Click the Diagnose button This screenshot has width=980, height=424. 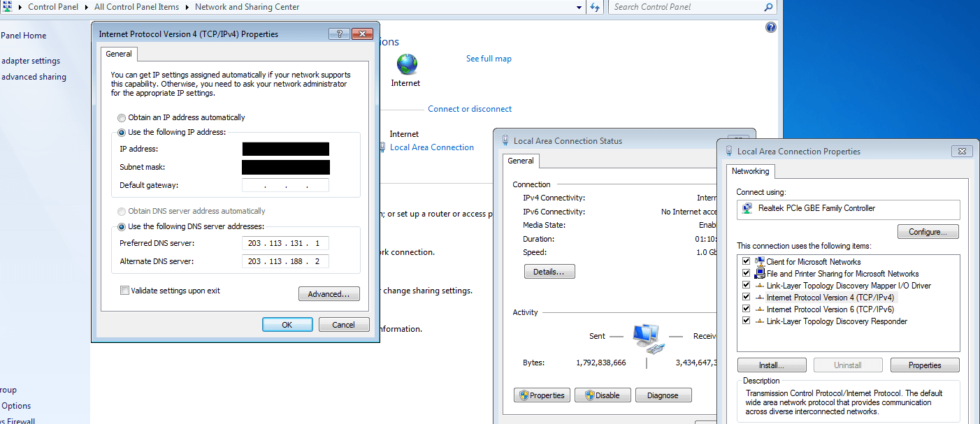663,395
